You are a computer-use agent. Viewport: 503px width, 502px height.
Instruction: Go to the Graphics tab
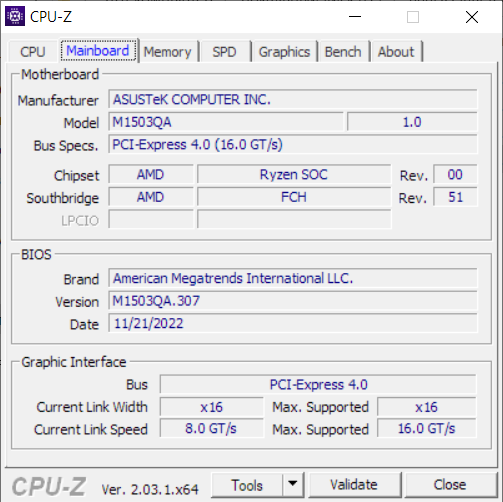[x=284, y=52]
